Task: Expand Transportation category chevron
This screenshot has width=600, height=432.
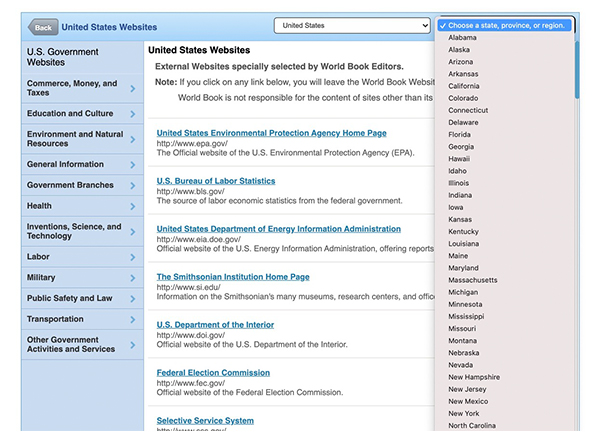Action: click(x=133, y=319)
